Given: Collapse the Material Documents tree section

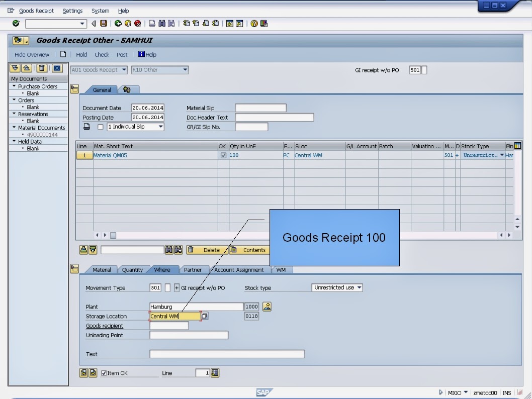Looking at the screenshot, I should 14,127.
